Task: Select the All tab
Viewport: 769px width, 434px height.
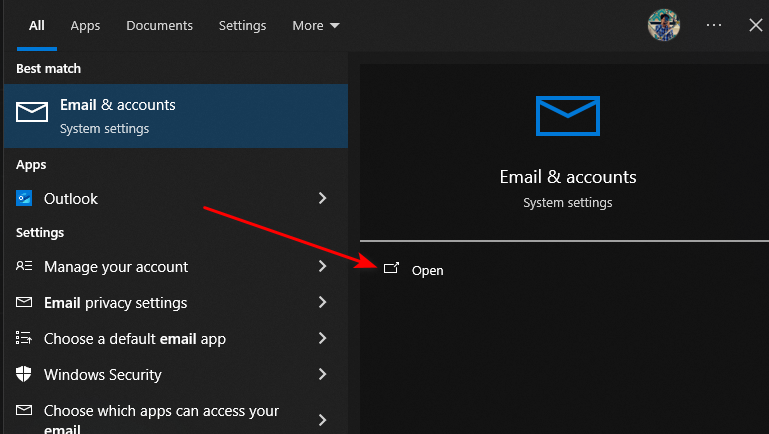Action: (x=37, y=26)
